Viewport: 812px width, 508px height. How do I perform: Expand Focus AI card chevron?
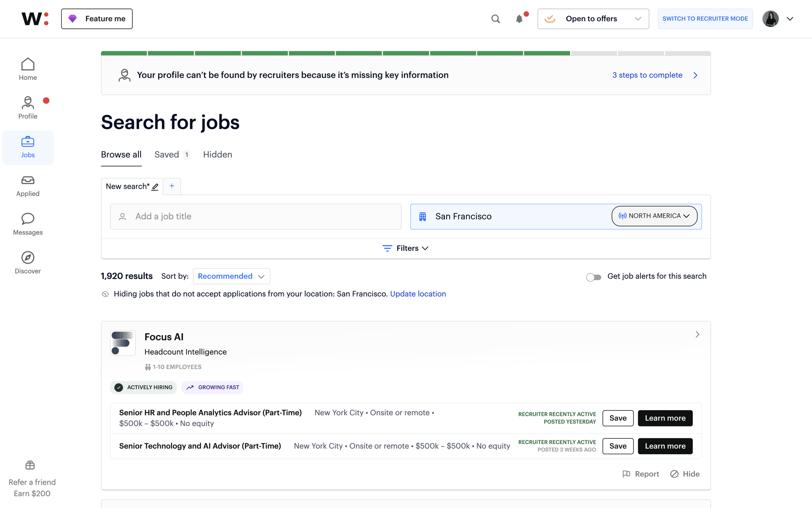point(697,334)
